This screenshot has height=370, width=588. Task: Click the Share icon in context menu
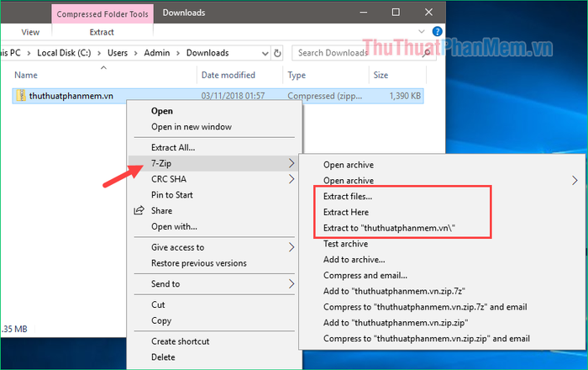tap(139, 210)
